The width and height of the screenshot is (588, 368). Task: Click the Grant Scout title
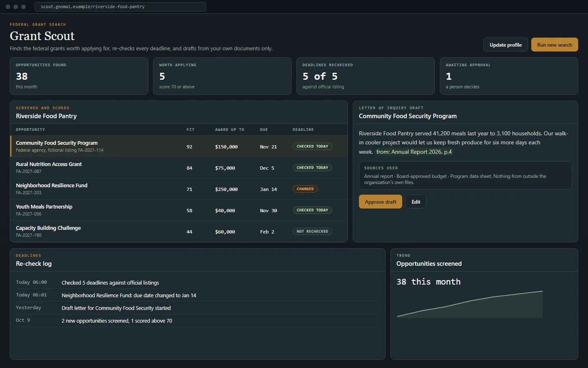click(x=42, y=36)
